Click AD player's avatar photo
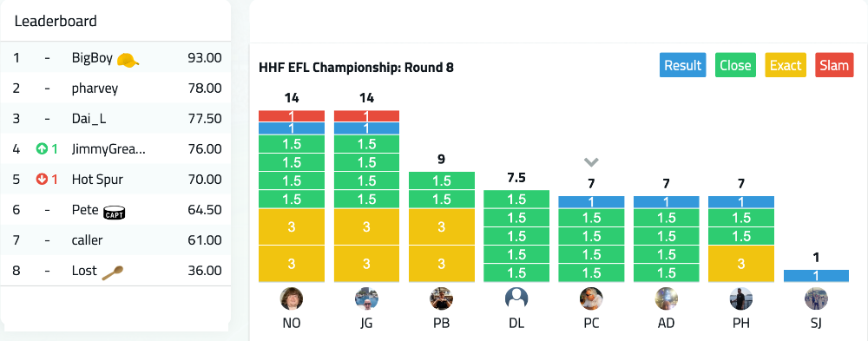Image resolution: width=868 pixels, height=341 pixels. tap(666, 299)
